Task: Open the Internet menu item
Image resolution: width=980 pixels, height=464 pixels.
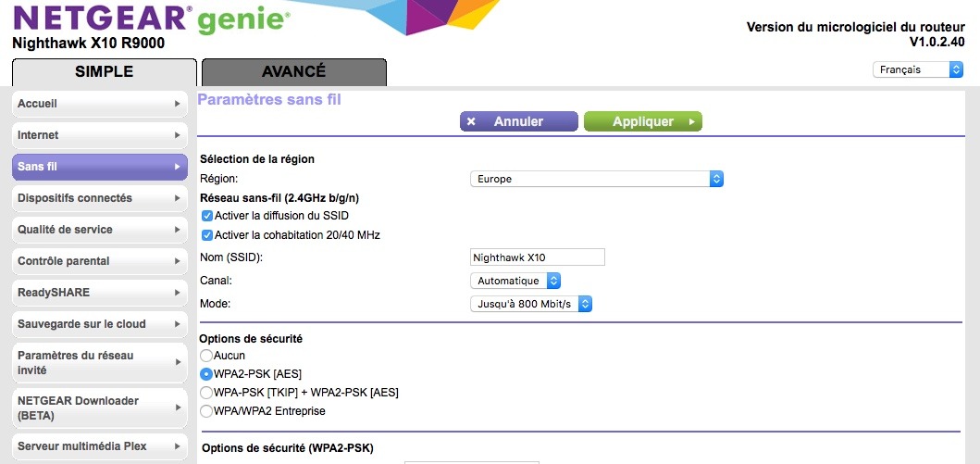Action: (x=100, y=135)
